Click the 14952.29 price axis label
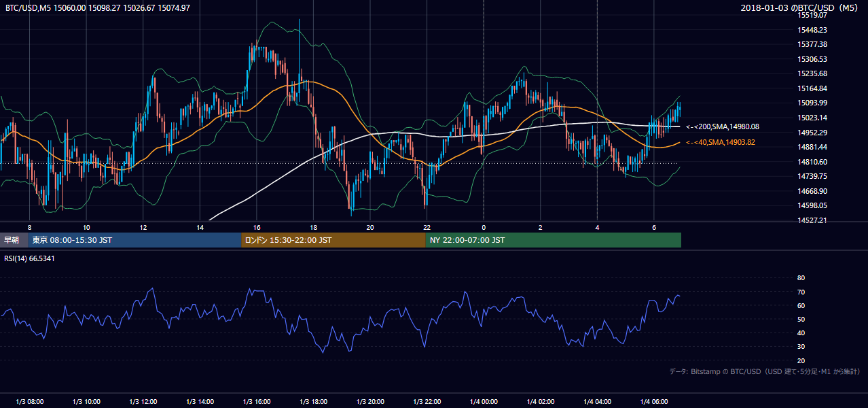 (812, 132)
